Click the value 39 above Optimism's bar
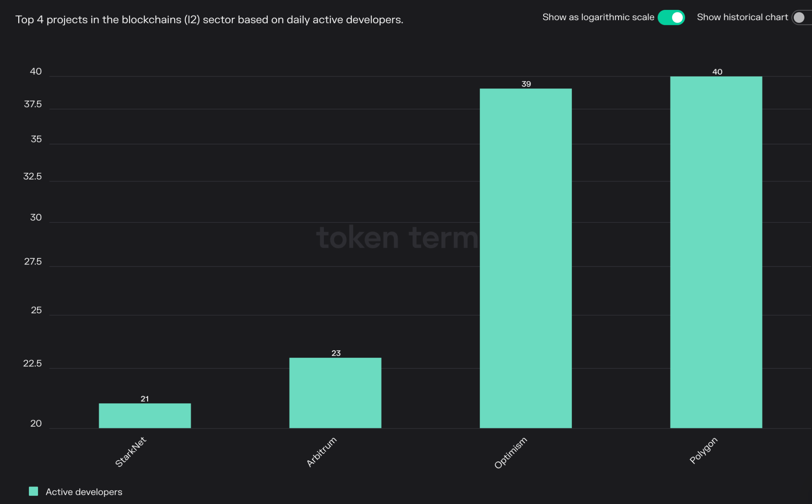 [526, 84]
